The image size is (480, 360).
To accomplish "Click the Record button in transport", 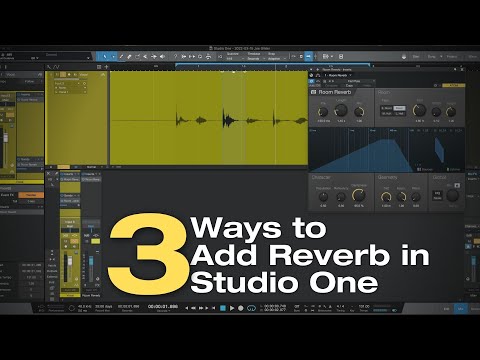I will pos(240,308).
